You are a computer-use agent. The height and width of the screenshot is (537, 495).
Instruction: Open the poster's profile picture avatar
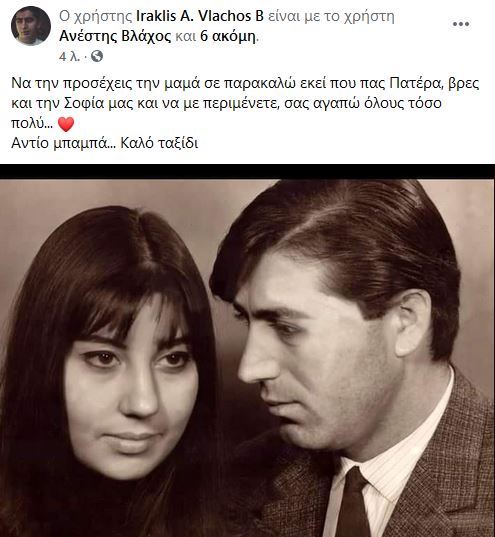pos(31,26)
